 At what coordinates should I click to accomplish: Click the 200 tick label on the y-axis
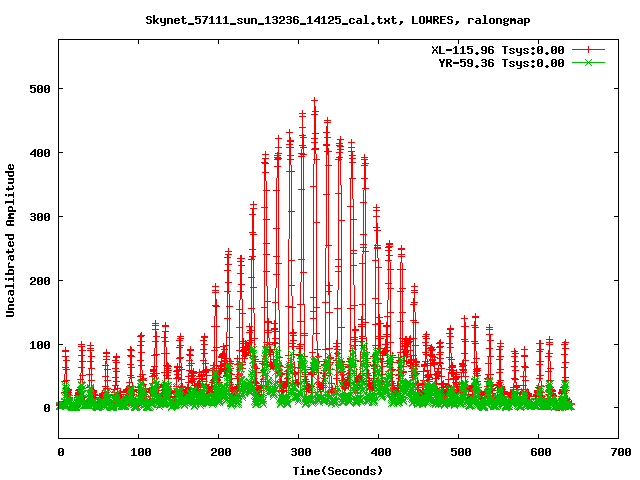pyautogui.click(x=40, y=281)
